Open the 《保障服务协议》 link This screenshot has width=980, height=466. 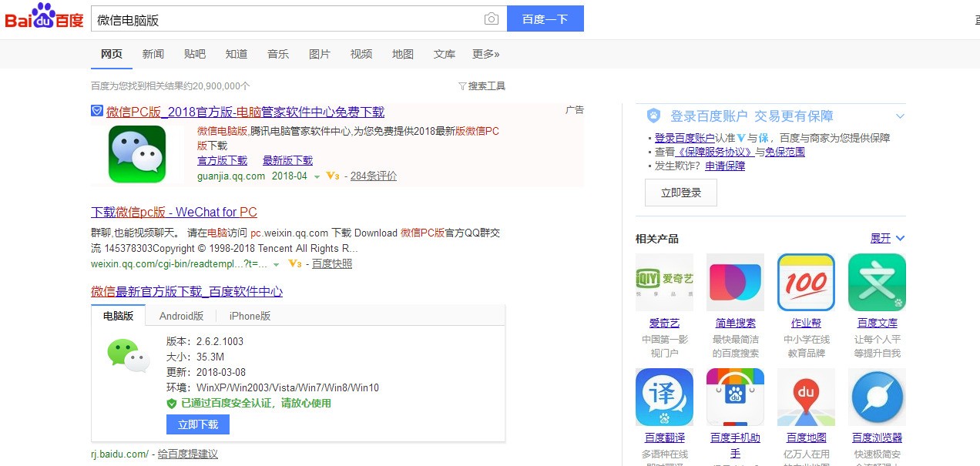coord(716,152)
